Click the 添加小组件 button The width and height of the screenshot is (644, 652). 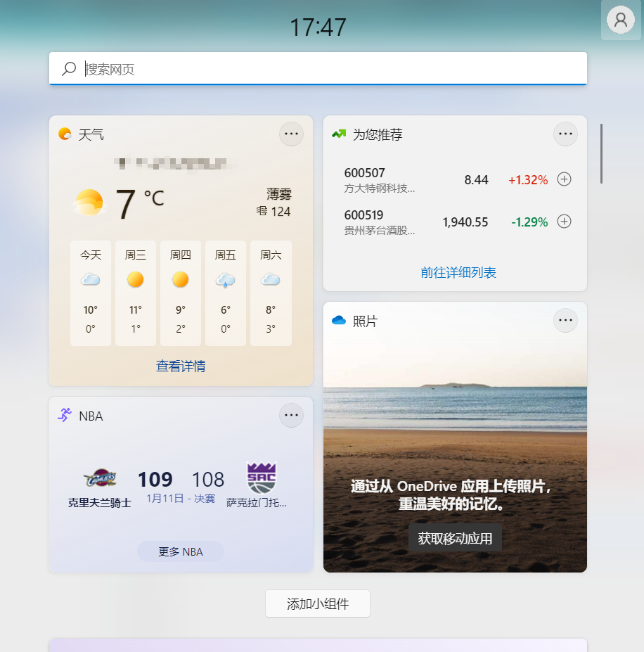point(318,603)
